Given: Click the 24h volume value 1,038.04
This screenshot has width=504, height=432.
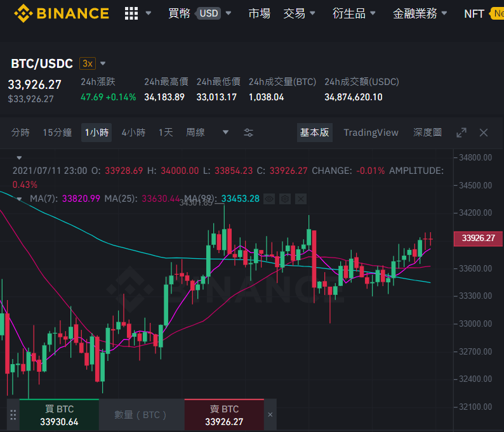Looking at the screenshot, I should (x=266, y=97).
